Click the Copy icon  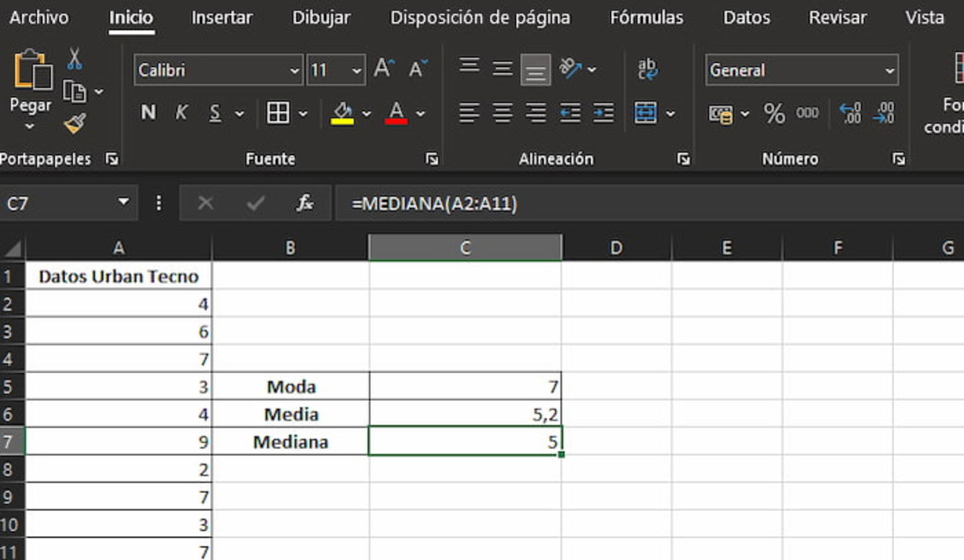(x=74, y=91)
